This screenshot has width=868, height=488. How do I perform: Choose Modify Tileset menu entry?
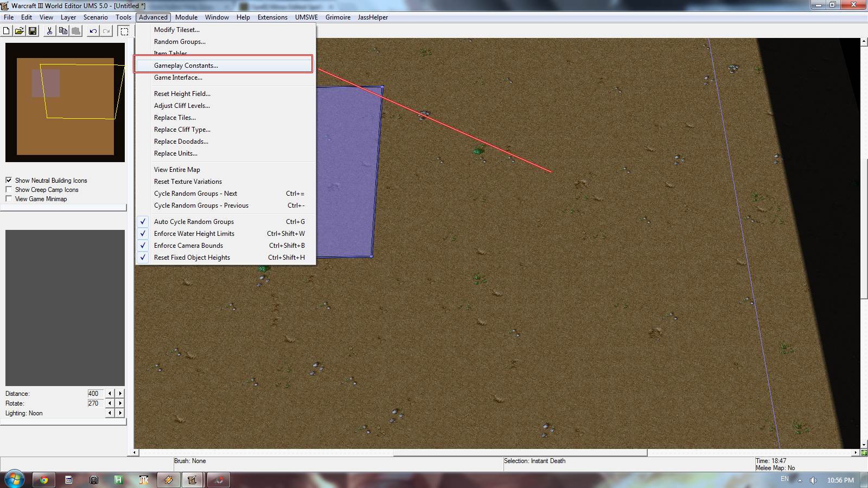point(225,30)
